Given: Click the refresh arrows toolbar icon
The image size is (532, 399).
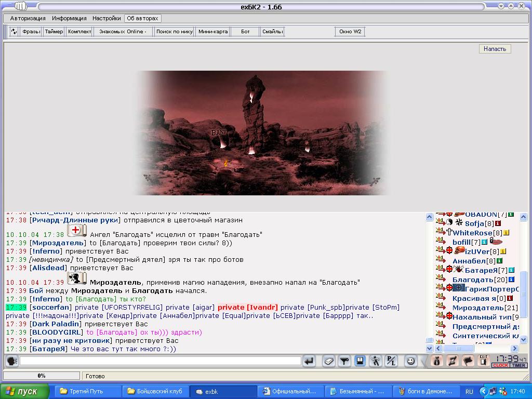Looking at the screenshot, I should click(x=14, y=32).
